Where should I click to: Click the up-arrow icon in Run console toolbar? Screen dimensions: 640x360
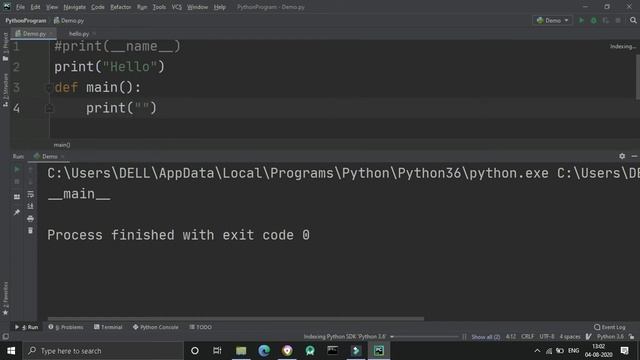(x=30, y=169)
